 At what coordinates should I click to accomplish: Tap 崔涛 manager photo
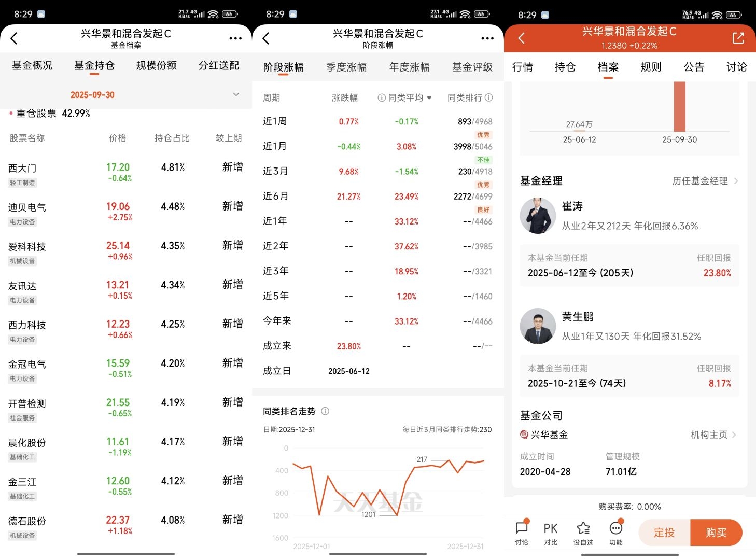point(538,216)
